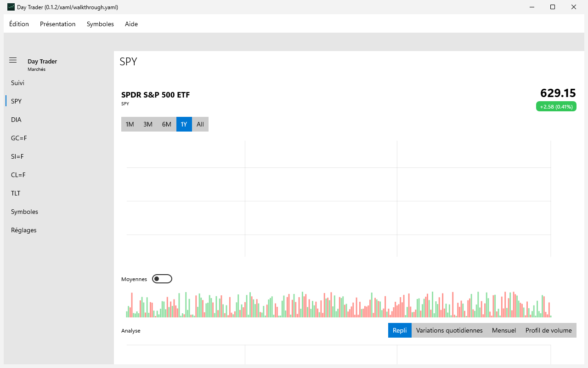Viewport: 588px width, 368px height.
Task: Click the SPDR S&P 500 ETF title
Action: coord(155,95)
